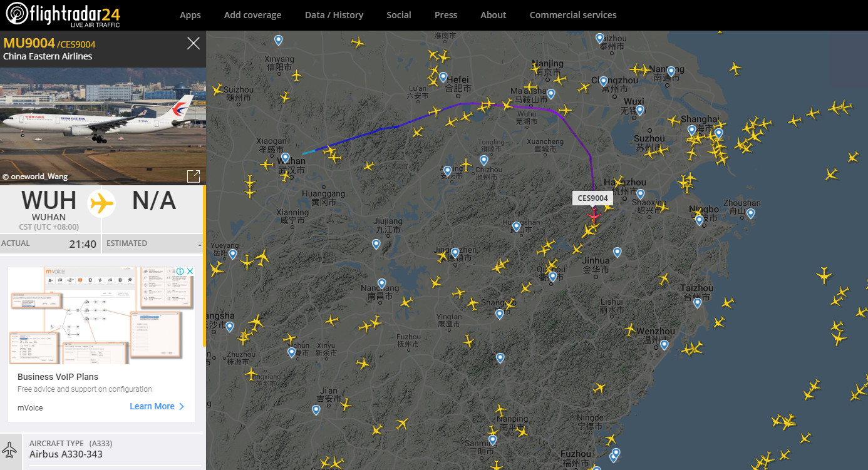Open the Nanchang airport pin
868x470 pixels.
[381, 284]
